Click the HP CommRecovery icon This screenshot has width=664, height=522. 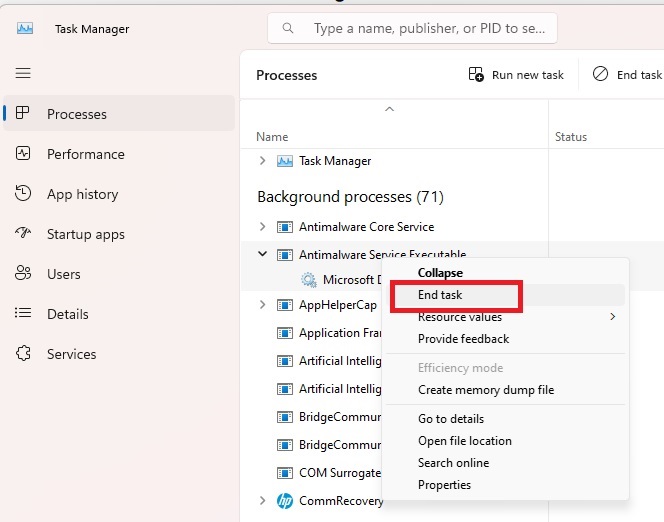[x=285, y=501]
